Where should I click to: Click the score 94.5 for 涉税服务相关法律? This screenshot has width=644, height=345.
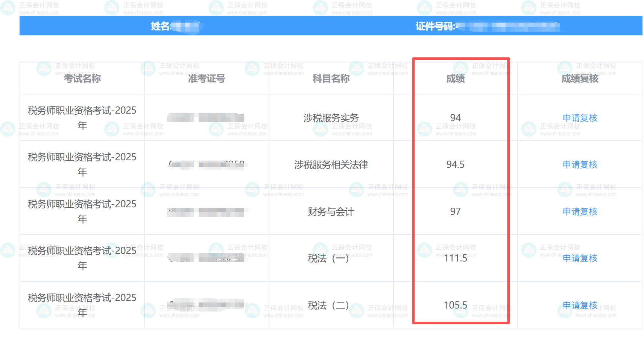point(456,164)
